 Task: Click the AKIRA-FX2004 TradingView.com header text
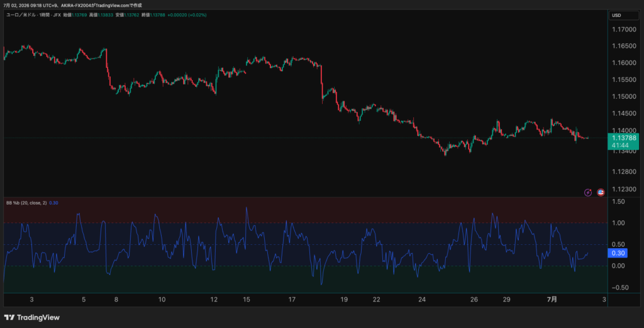101,5
